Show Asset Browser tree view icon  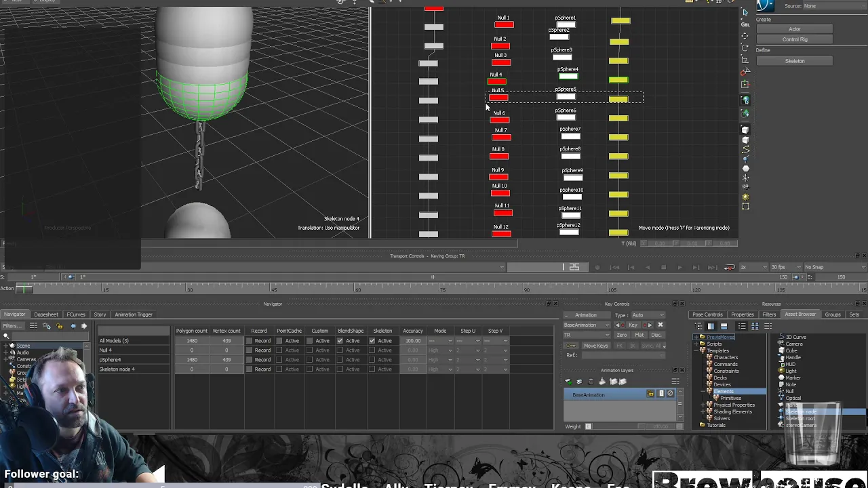[698, 326]
